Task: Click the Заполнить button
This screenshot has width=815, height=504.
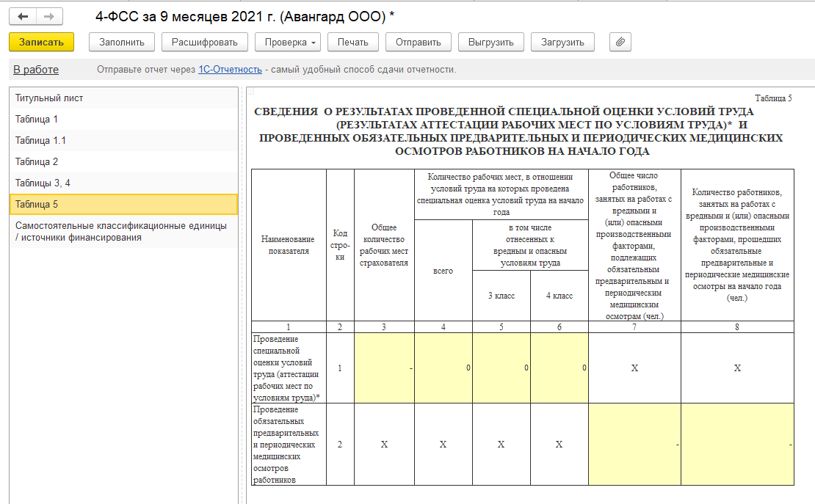Action: tap(122, 42)
